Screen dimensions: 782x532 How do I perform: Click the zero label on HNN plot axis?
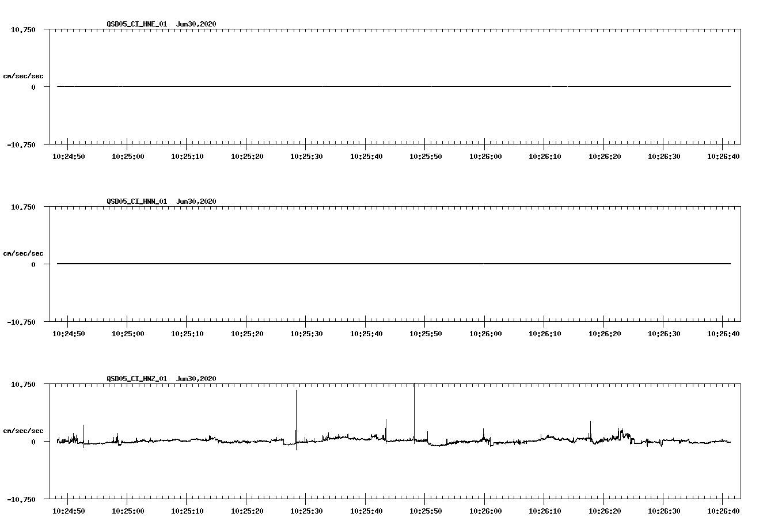pyautogui.click(x=33, y=264)
